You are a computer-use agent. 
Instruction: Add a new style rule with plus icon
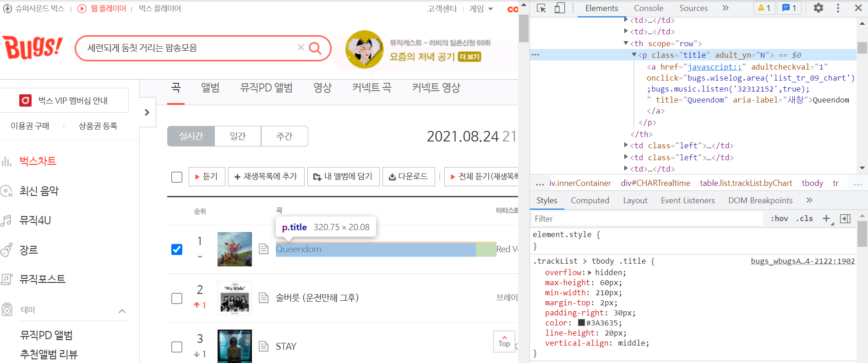tap(826, 219)
